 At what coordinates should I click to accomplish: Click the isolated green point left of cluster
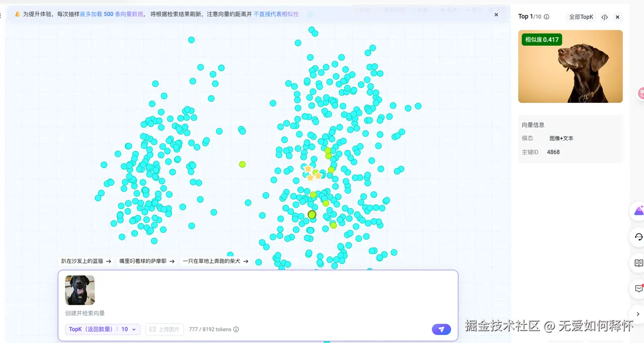[242, 164]
